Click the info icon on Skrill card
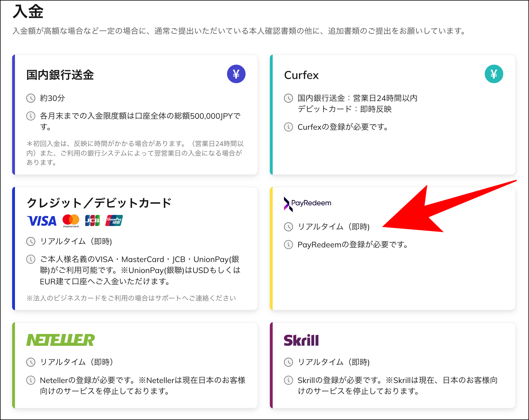 (288, 380)
